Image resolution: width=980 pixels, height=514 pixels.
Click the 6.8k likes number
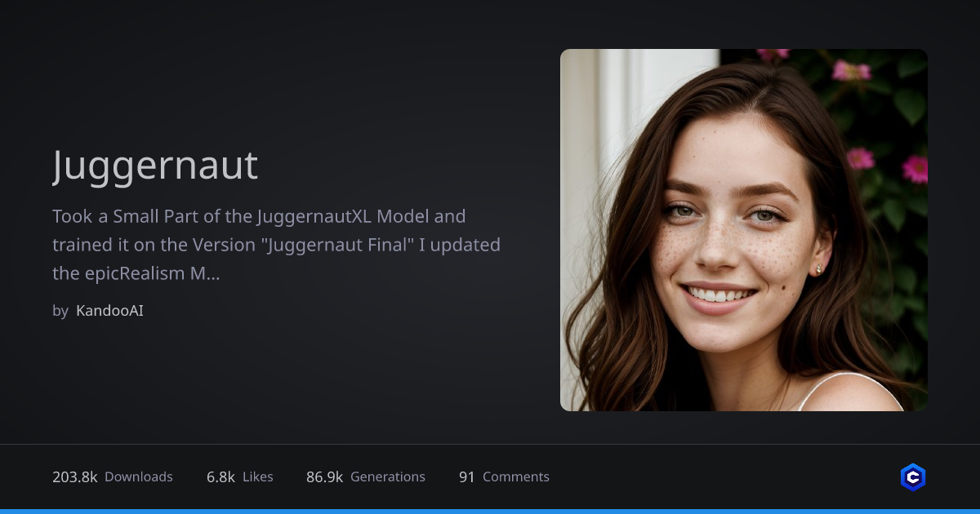[x=220, y=477]
